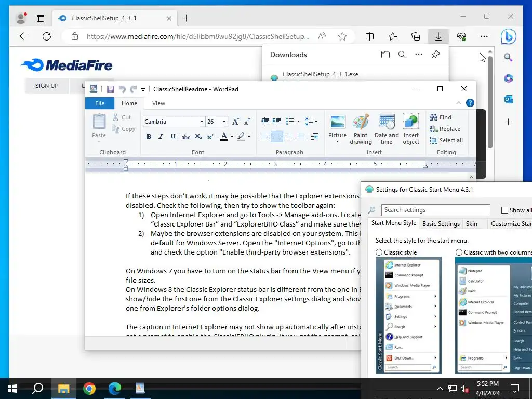Image resolution: width=532 pixels, height=399 pixels.
Task: Grow the font size in WordPad
Action: [235, 122]
